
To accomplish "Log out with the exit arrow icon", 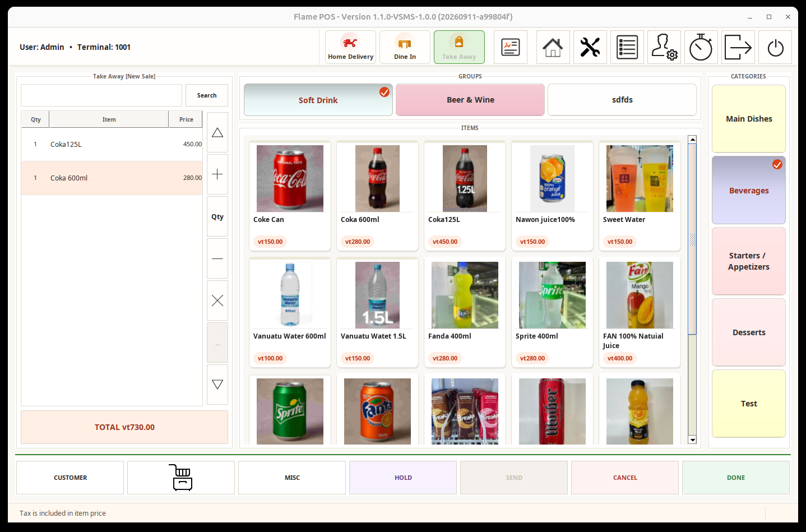I will (x=738, y=47).
